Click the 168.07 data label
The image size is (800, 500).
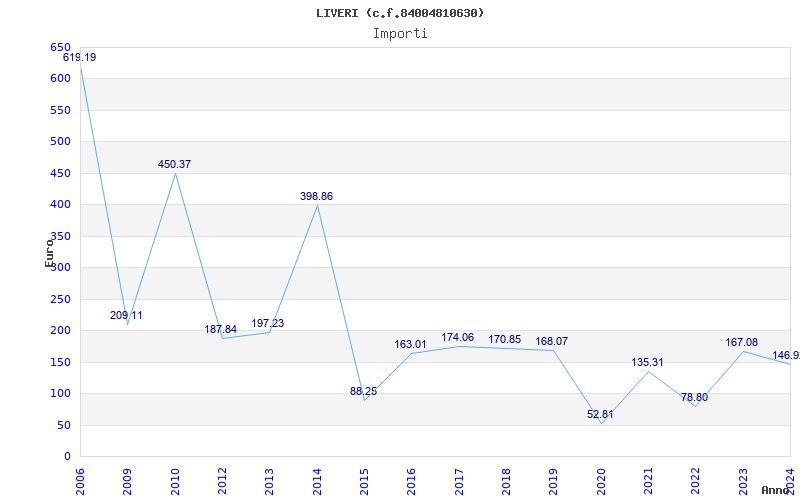(x=552, y=341)
